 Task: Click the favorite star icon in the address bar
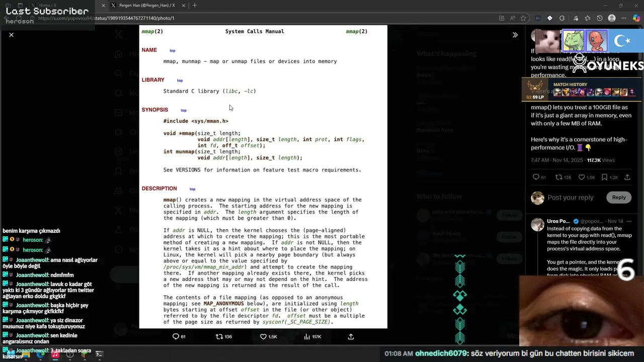click(x=523, y=18)
